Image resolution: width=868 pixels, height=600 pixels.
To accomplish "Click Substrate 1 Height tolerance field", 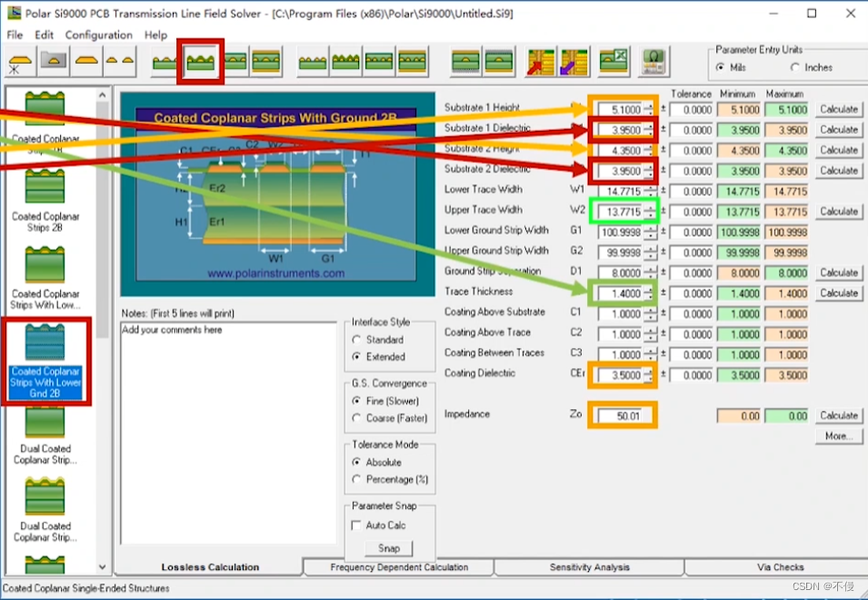I will [x=691, y=110].
